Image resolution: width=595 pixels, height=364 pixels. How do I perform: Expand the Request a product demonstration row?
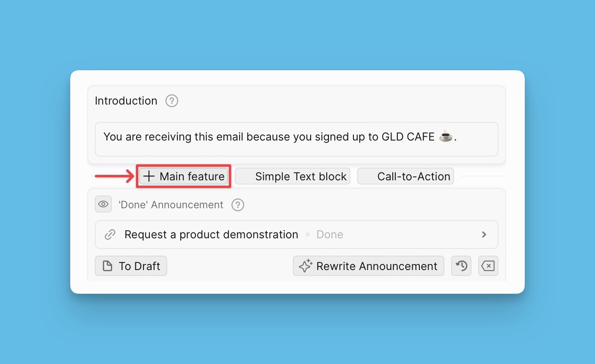point(484,234)
